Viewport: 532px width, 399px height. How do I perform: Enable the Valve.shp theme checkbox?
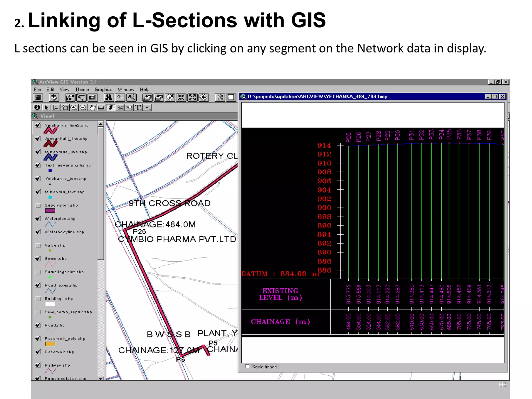tap(38, 245)
